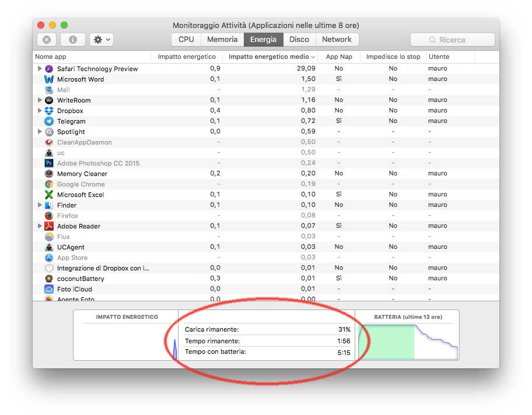Click the UCAgent icon

tap(49, 247)
